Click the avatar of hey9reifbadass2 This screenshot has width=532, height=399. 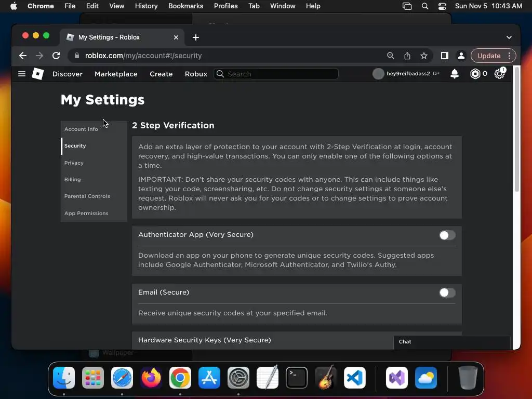coord(378,74)
